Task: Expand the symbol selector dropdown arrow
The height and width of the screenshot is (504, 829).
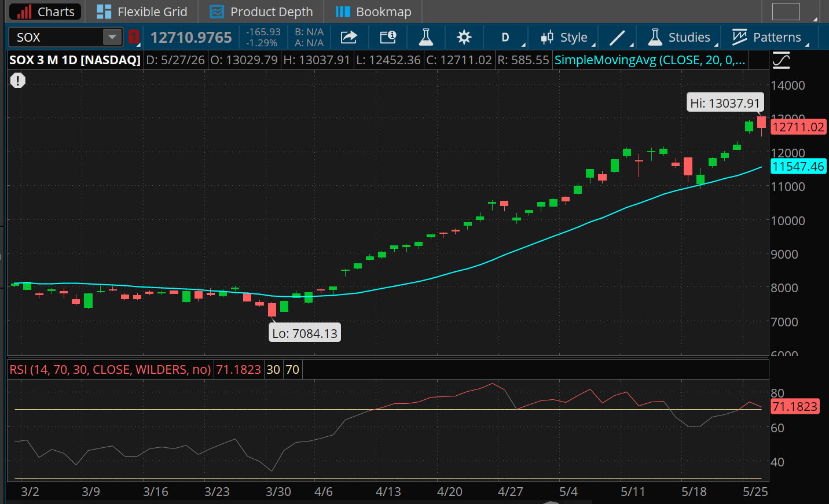Action: coord(112,37)
